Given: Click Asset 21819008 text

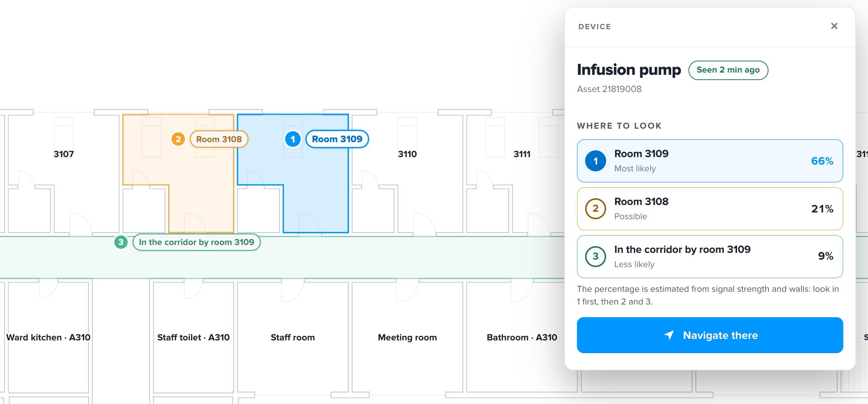Looking at the screenshot, I should (609, 89).
